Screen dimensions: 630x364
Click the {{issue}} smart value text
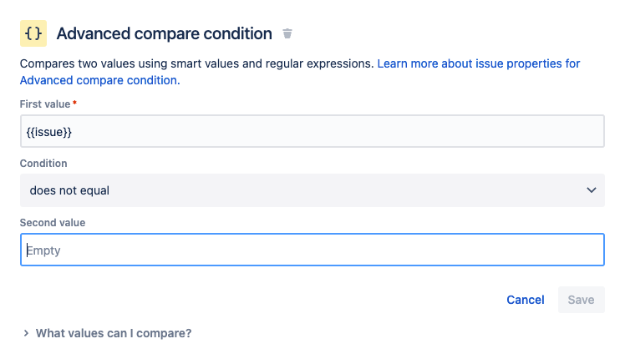point(49,132)
